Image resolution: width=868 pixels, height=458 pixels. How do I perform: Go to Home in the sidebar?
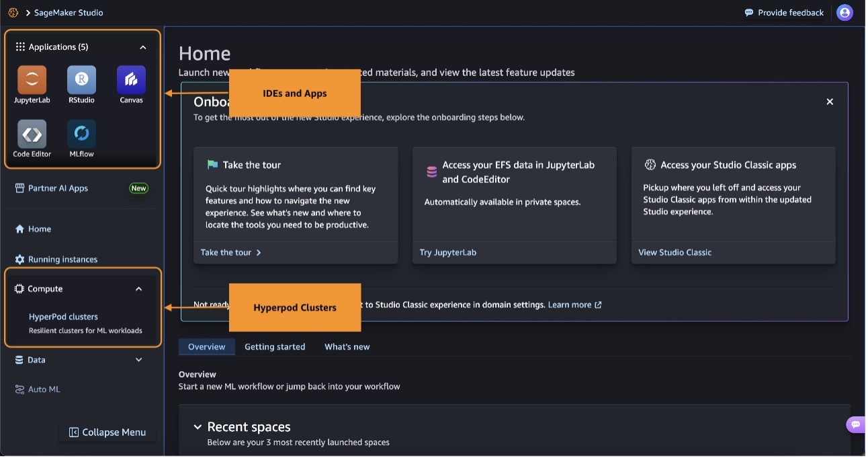click(x=33, y=229)
